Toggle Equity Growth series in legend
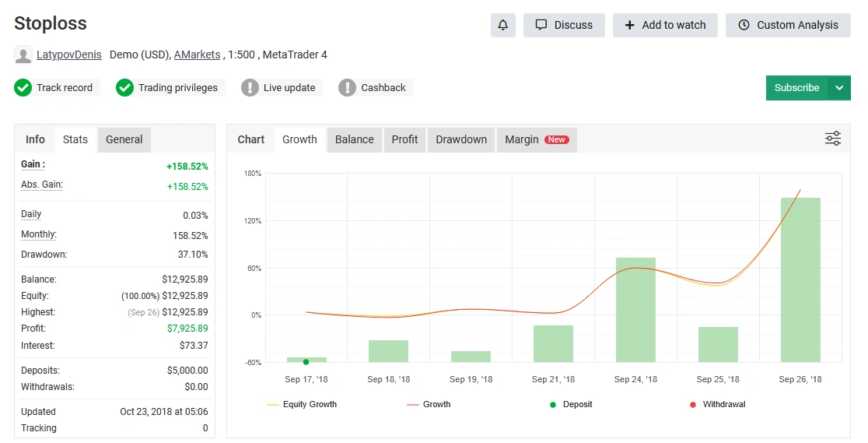Image resolution: width=868 pixels, height=443 pixels. click(302, 404)
